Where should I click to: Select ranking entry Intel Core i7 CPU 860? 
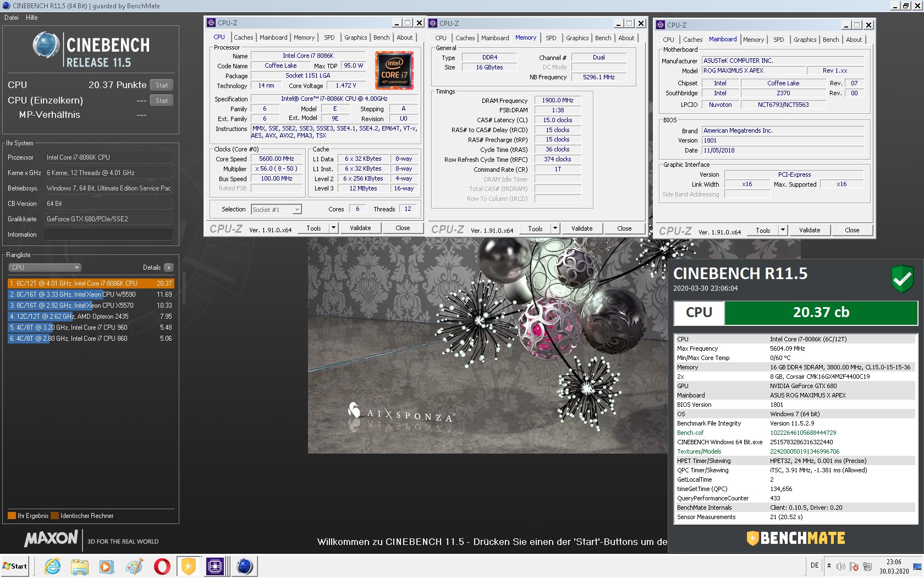[91, 339]
